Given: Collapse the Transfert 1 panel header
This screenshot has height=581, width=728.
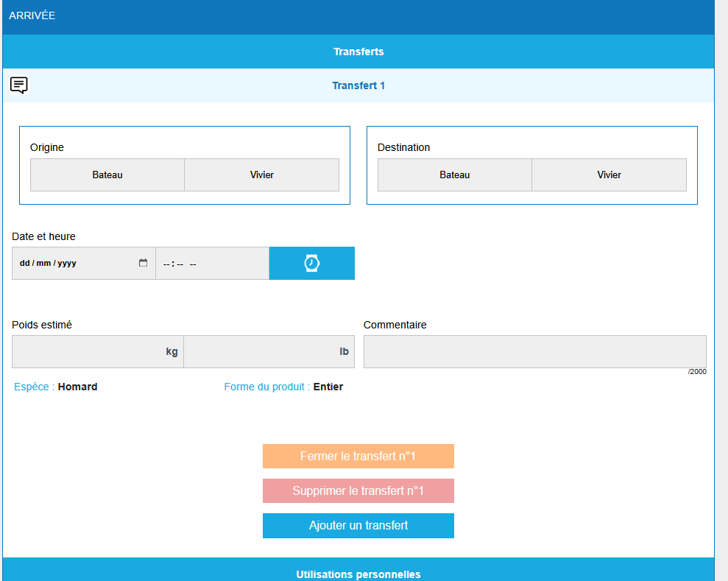Looking at the screenshot, I should coord(358,85).
